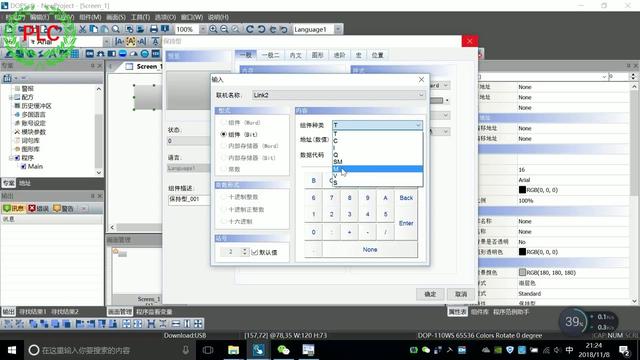Click the Print toolbar icon
Image resolution: width=640 pixels, height=360 pixels.
(153, 29)
